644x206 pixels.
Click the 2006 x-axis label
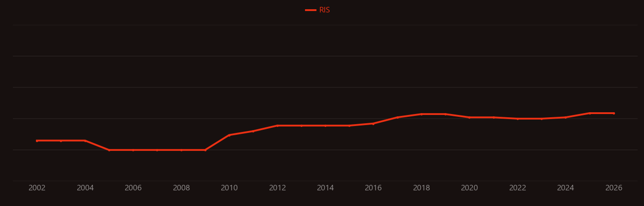133,188
